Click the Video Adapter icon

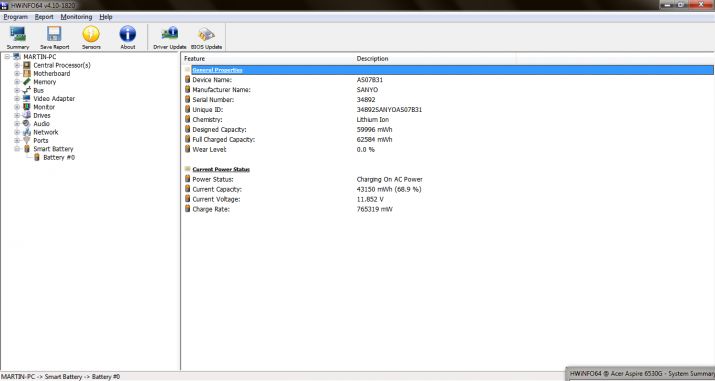26,98
